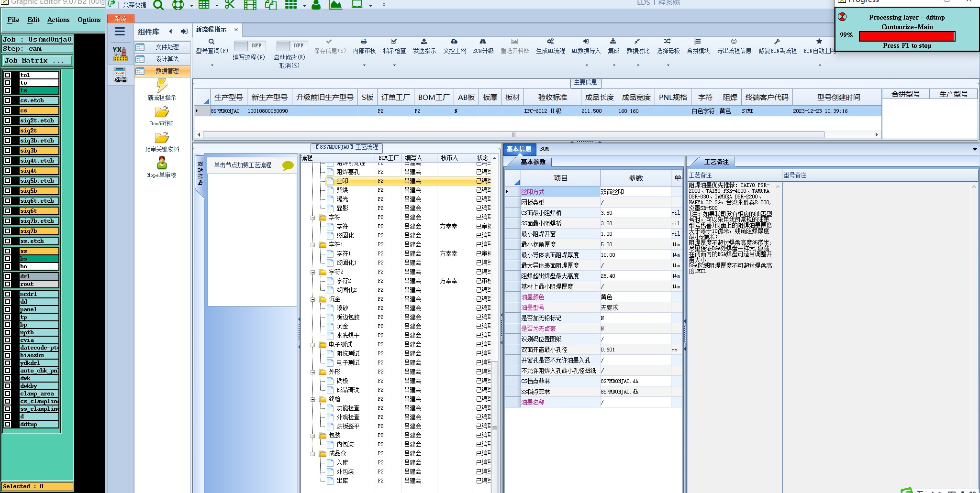Switch to the BOM tab

pos(545,149)
